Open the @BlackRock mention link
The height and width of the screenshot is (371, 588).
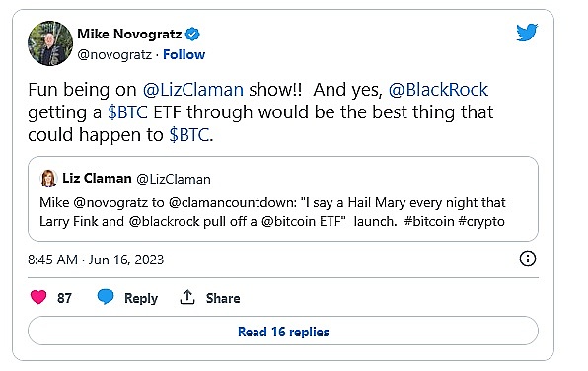click(x=438, y=90)
